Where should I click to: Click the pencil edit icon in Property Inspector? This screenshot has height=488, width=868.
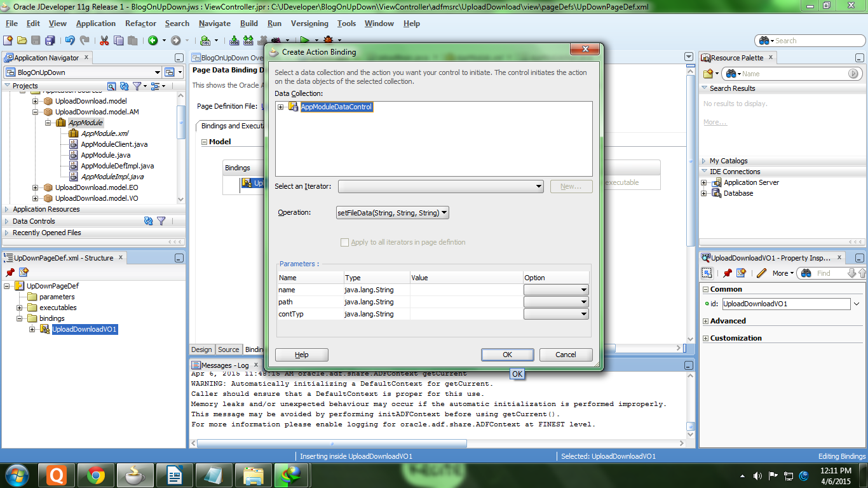click(761, 273)
